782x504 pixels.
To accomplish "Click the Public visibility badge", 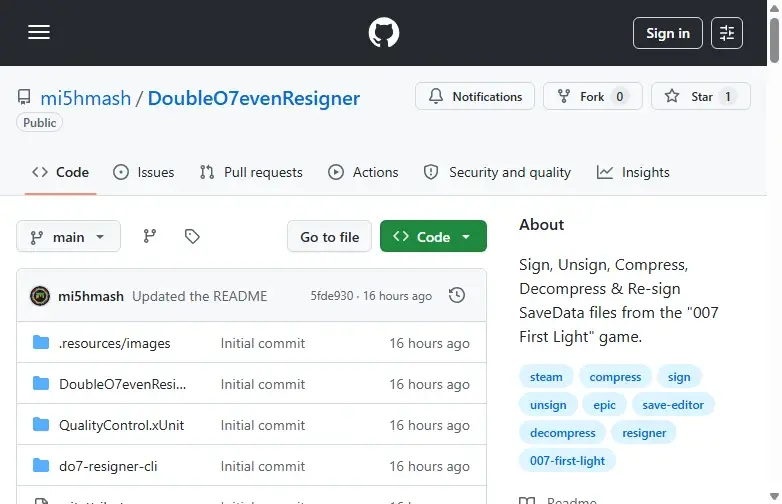I will [x=39, y=123].
